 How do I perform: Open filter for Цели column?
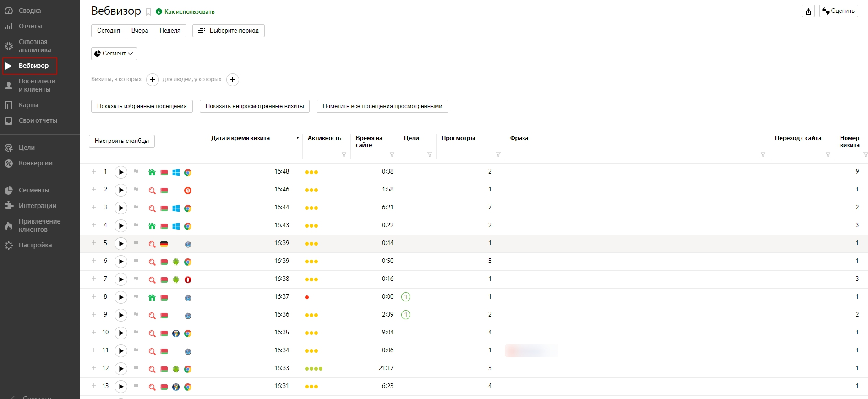430,155
